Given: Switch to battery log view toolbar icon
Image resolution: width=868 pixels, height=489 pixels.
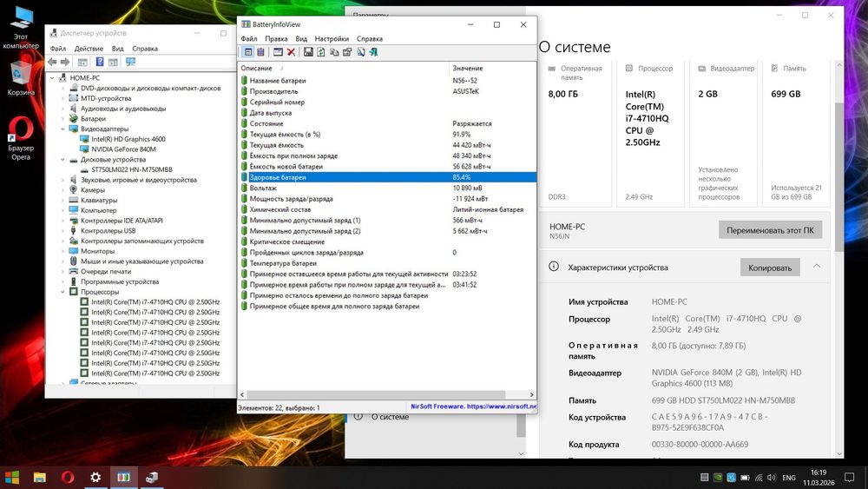Looking at the screenshot, I should (x=260, y=52).
